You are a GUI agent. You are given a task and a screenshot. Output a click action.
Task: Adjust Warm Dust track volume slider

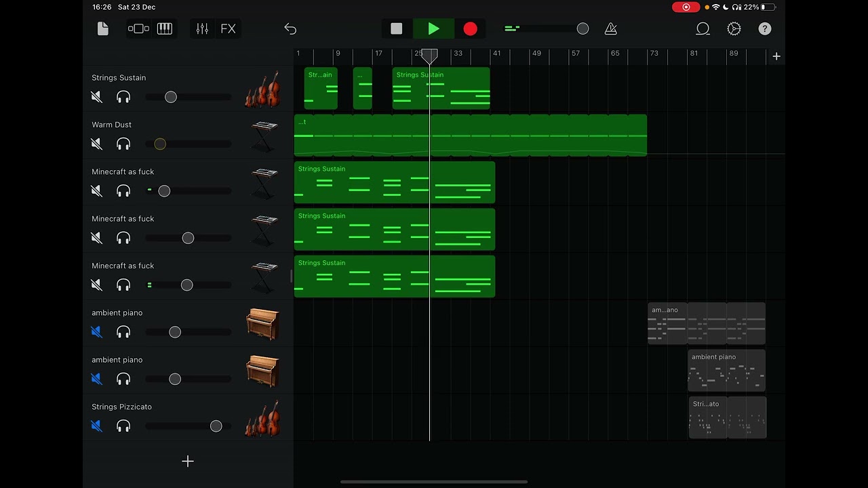189,144
